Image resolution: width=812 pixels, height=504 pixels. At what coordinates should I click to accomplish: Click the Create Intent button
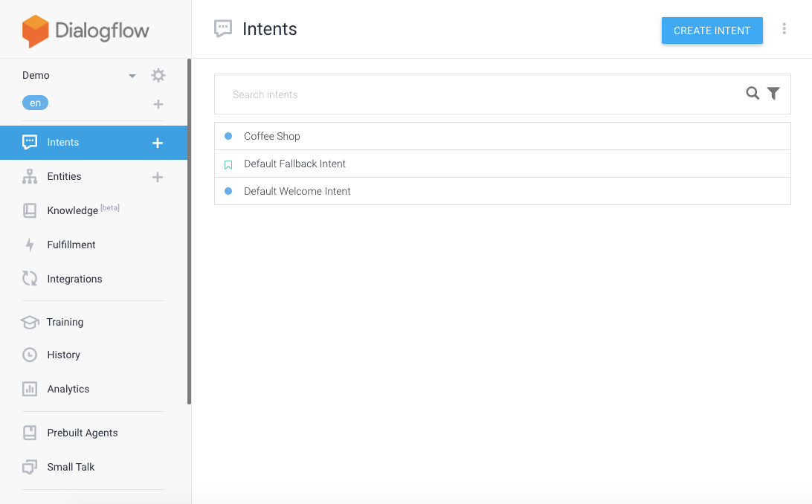pyautogui.click(x=712, y=30)
